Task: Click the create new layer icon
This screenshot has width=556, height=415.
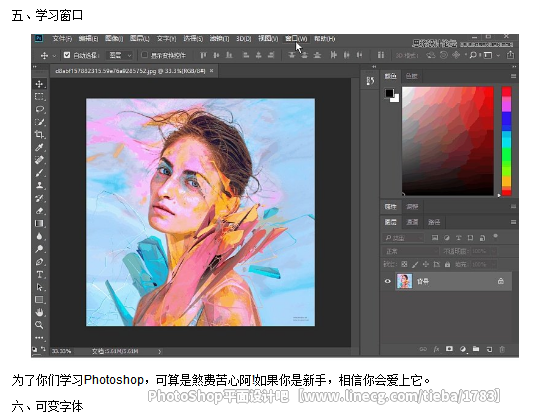Action: tap(489, 349)
